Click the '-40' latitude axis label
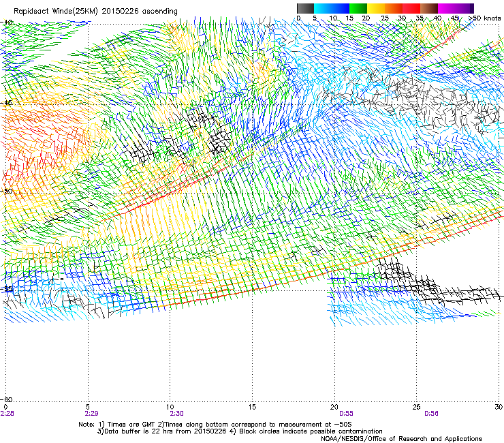Viewport: 504px width, 443px height. 7,22
